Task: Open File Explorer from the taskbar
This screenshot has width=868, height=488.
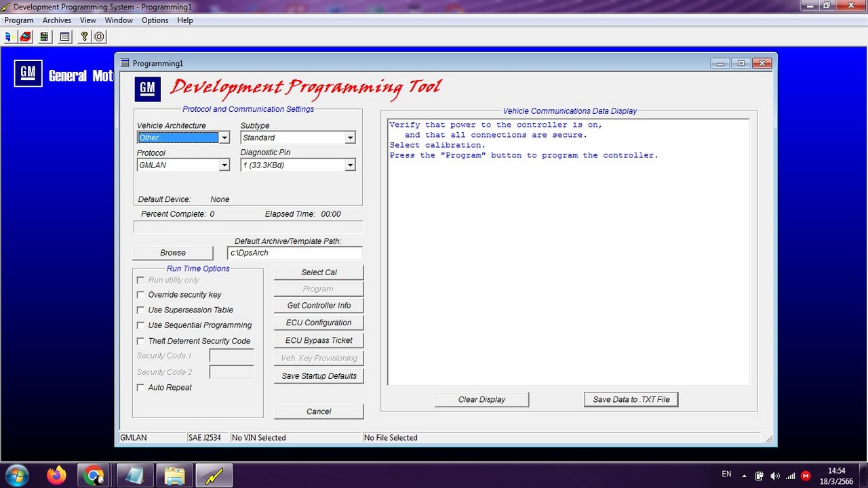Action: [174, 476]
